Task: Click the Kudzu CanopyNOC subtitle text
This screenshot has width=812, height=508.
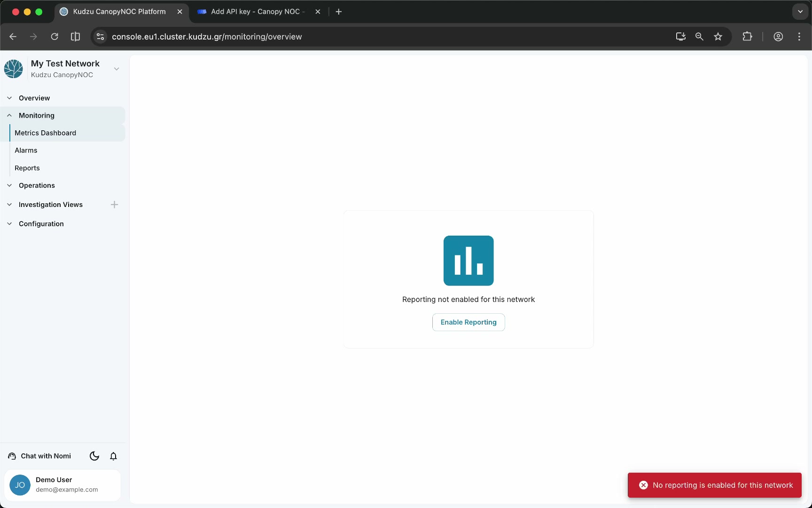Action: (62, 75)
